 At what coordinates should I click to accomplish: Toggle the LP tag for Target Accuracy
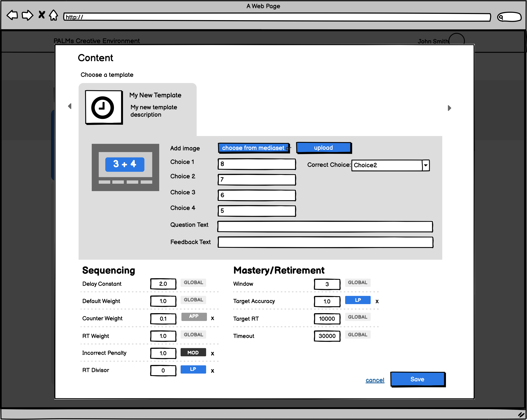(358, 300)
